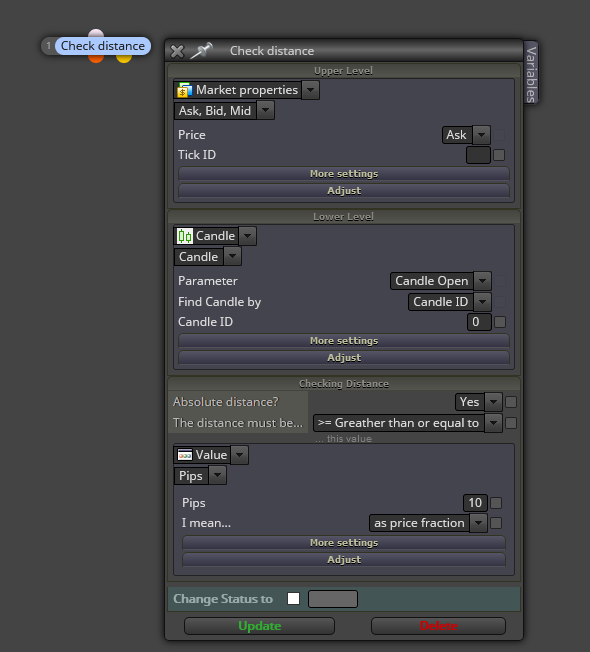Toggle the Absolute distance checkbox
The height and width of the screenshot is (652, 590).
[x=511, y=402]
